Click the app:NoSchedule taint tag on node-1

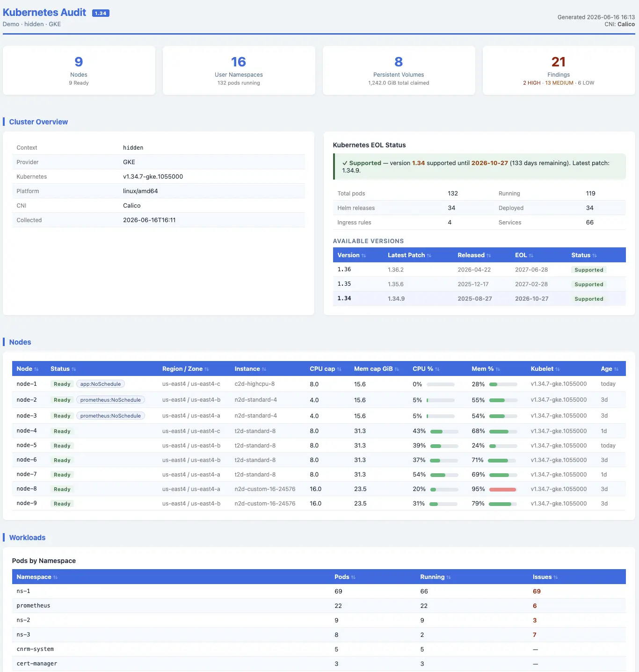pos(101,384)
